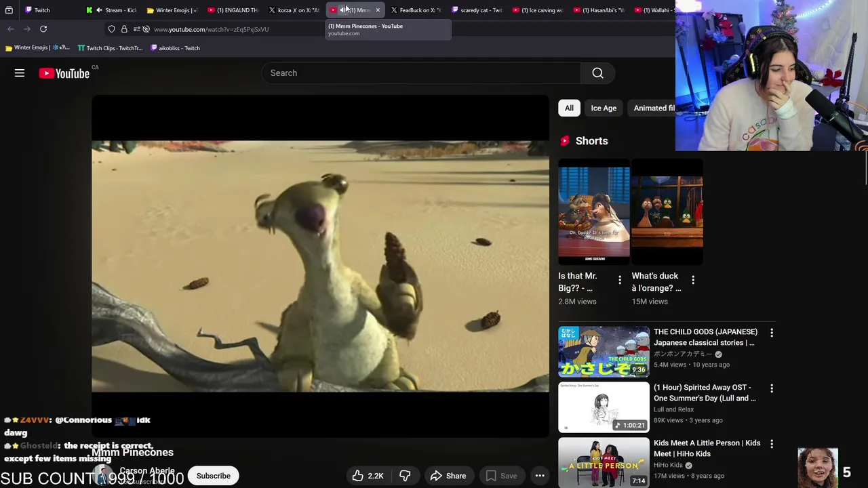
Task: Click the Ice Age video player
Action: pyautogui.click(x=320, y=266)
